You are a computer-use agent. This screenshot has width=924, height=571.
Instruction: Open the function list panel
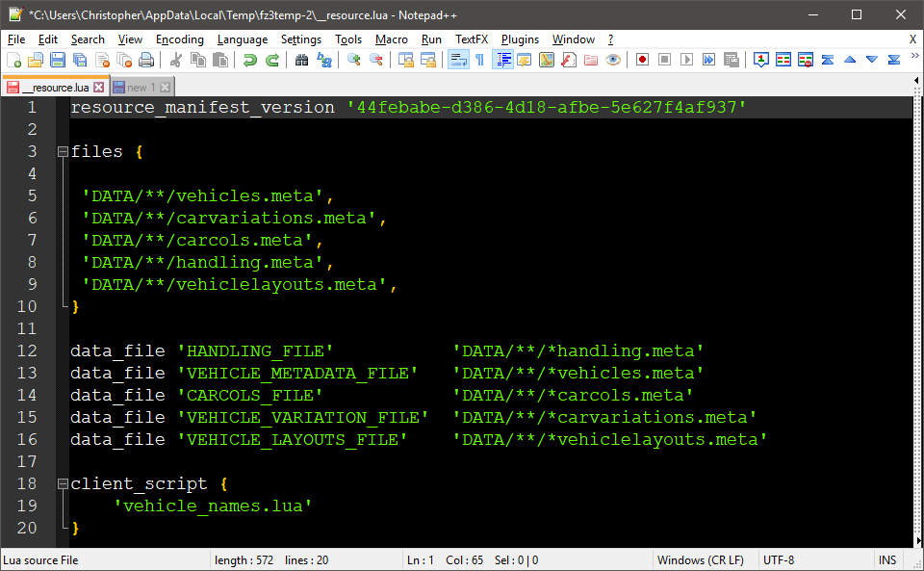pyautogui.click(x=569, y=60)
